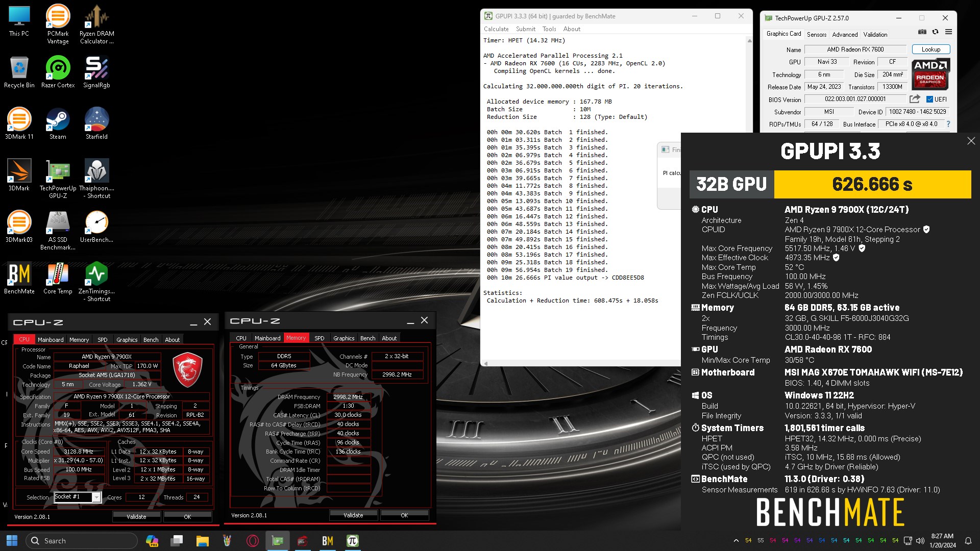Select Mainboard tab in left CPU-Z
The height and width of the screenshot is (551, 980).
(x=51, y=340)
